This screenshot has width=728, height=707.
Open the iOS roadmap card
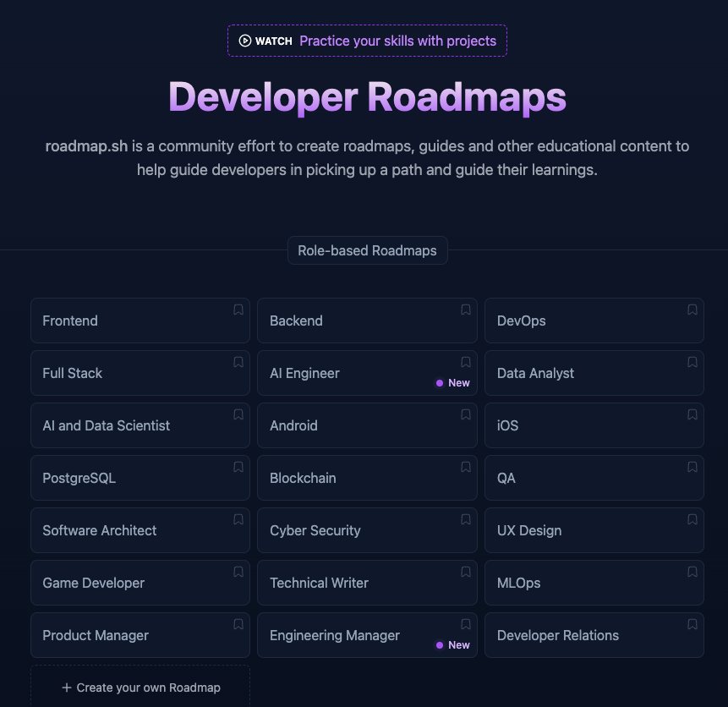594,425
